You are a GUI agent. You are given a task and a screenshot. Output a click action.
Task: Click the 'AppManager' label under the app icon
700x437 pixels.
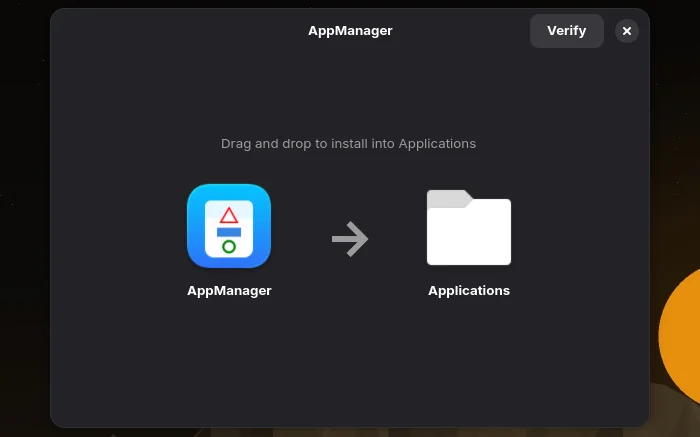(x=229, y=291)
